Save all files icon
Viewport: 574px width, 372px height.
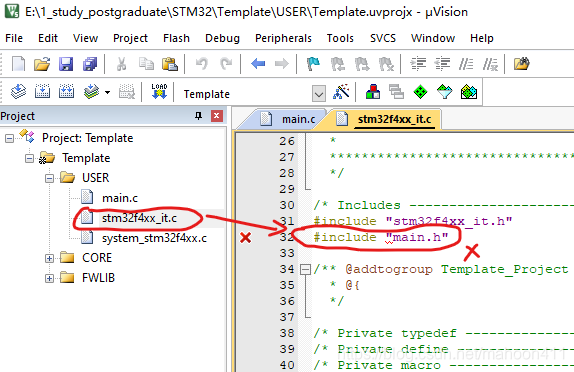(90, 64)
